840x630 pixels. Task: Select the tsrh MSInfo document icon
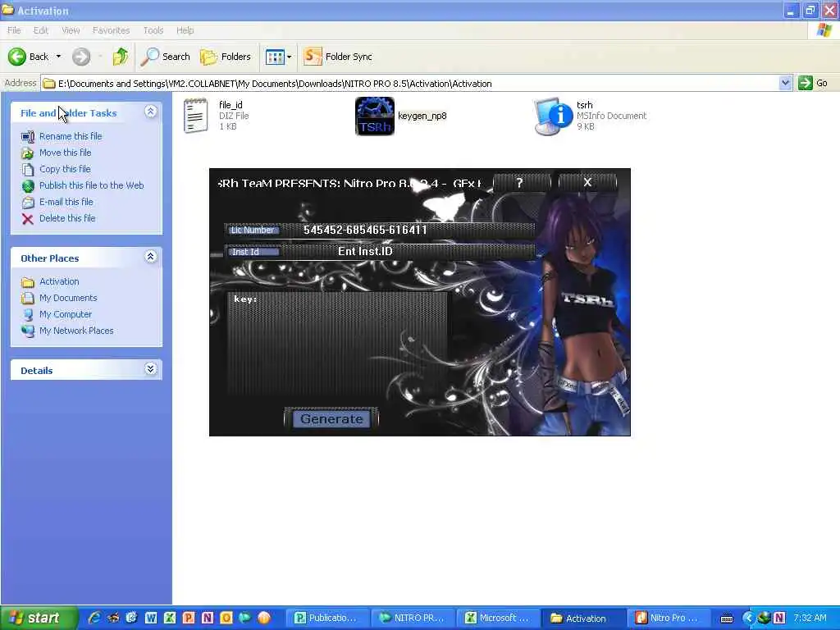(x=554, y=116)
